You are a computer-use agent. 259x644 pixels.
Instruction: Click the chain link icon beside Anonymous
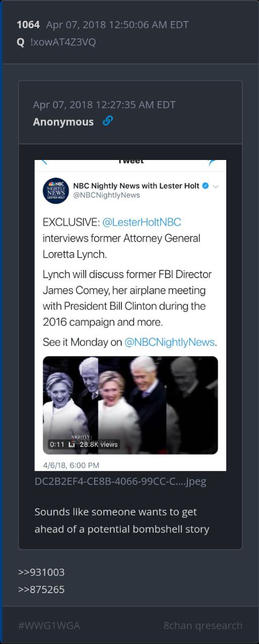107,121
